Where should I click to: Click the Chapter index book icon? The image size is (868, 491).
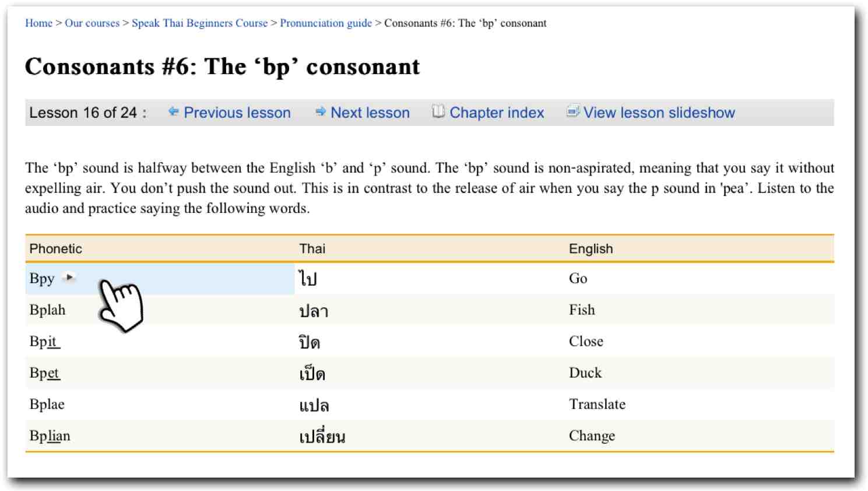coord(438,111)
